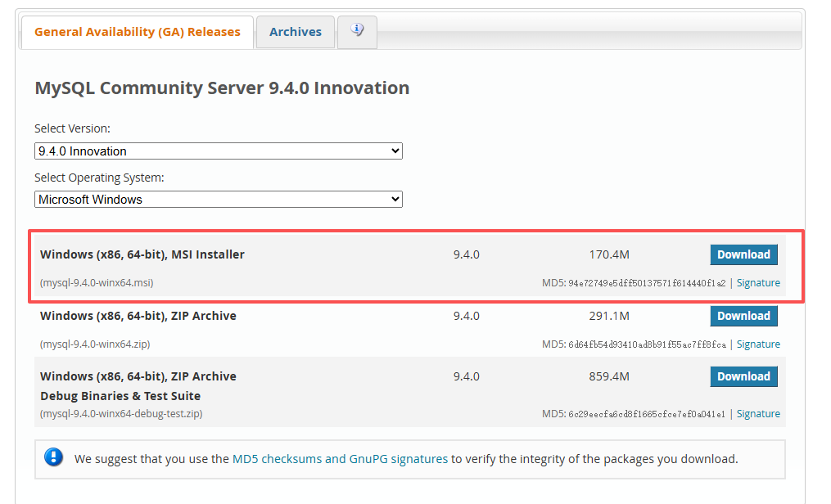Open the General Availability (GA) Releases tab

[x=138, y=32]
